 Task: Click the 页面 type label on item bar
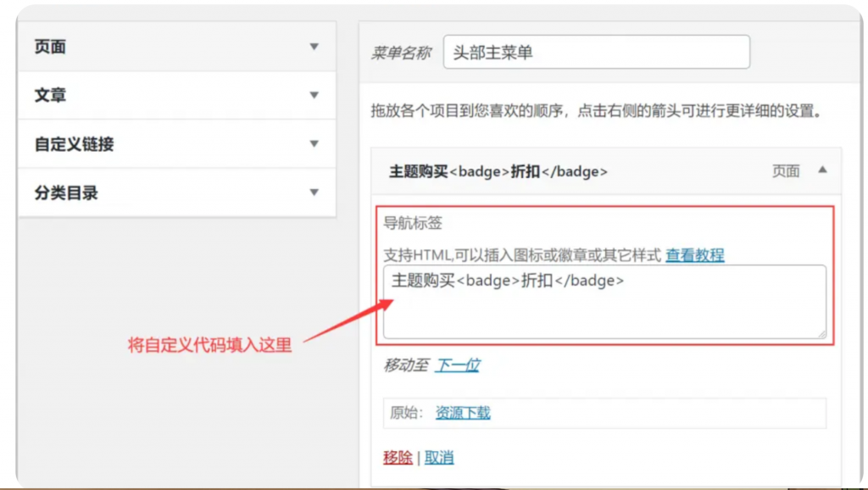pos(786,171)
